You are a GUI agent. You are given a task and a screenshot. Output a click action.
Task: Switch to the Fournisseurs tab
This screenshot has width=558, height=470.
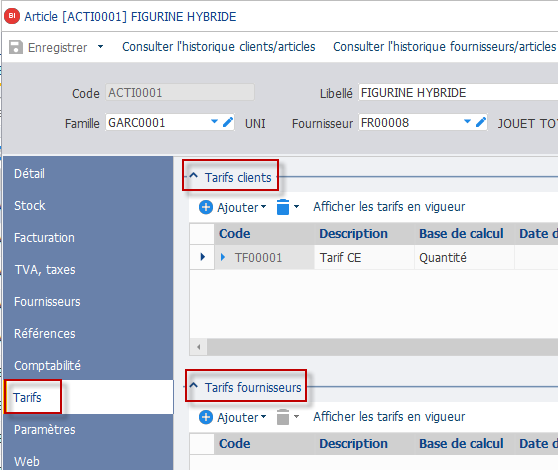pos(88,302)
